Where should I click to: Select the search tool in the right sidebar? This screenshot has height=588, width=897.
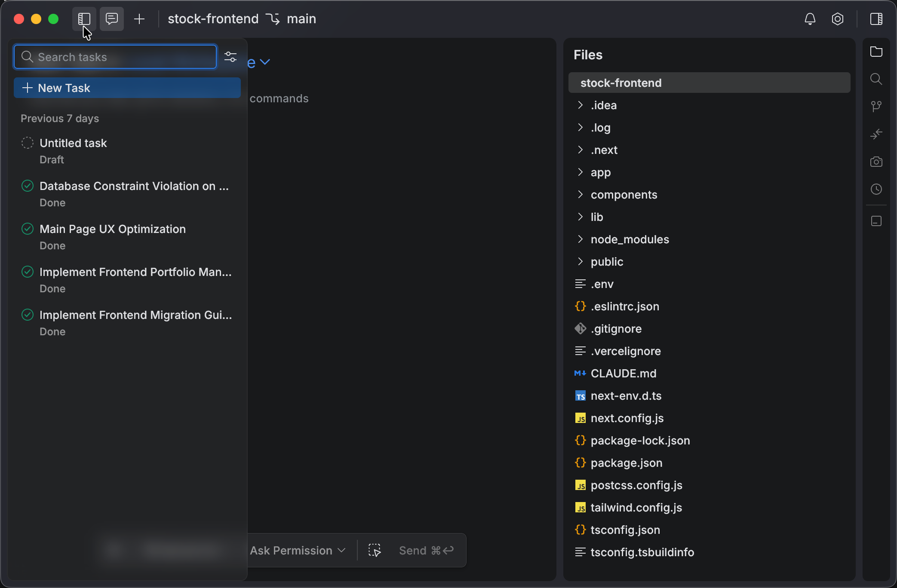(876, 79)
